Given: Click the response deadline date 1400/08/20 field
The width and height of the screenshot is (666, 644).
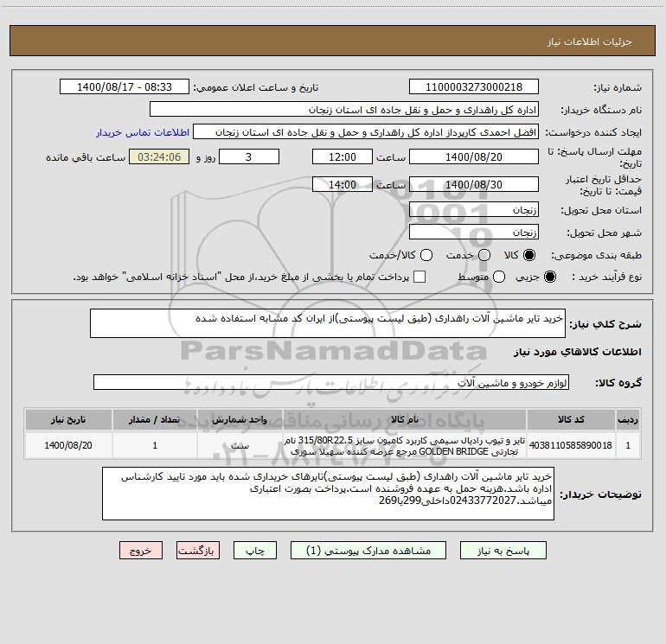Looking at the screenshot, I should (474, 156).
